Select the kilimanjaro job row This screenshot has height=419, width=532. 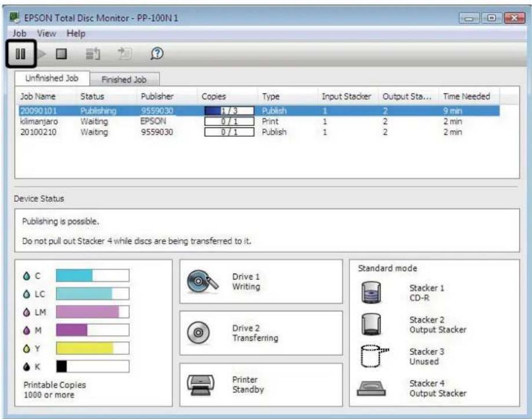[x=258, y=121]
